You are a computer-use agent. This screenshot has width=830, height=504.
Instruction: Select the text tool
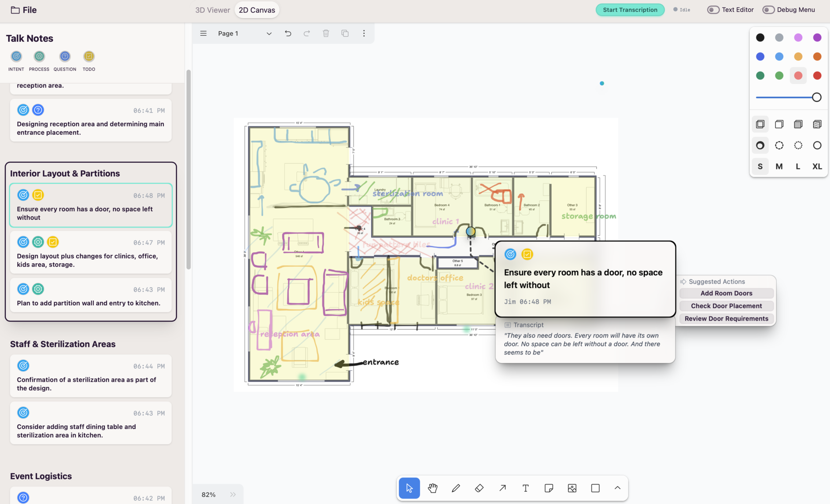click(525, 488)
